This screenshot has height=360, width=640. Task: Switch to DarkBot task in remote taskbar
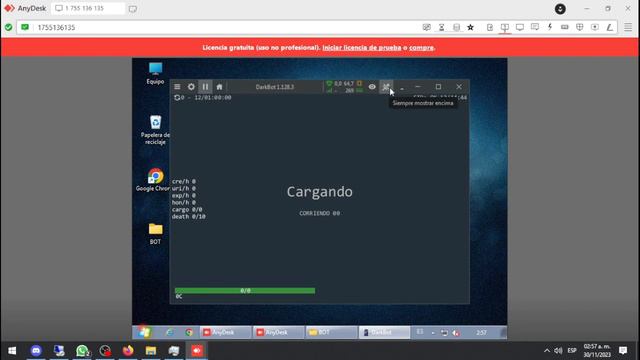[x=384, y=332]
